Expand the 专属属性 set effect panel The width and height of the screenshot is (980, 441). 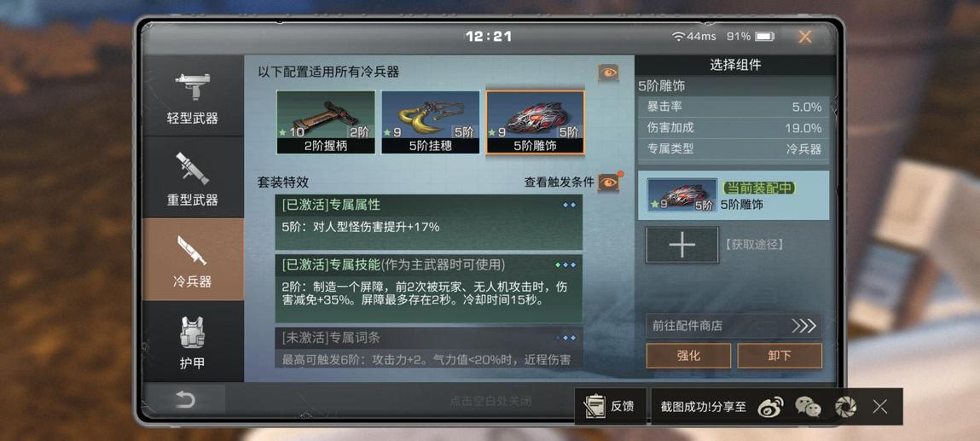429,222
